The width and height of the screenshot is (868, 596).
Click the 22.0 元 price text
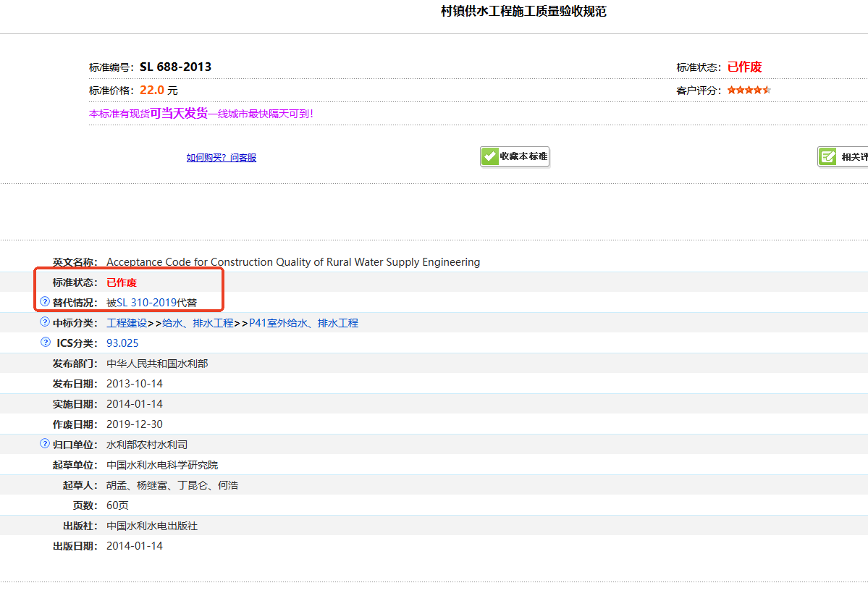point(158,91)
